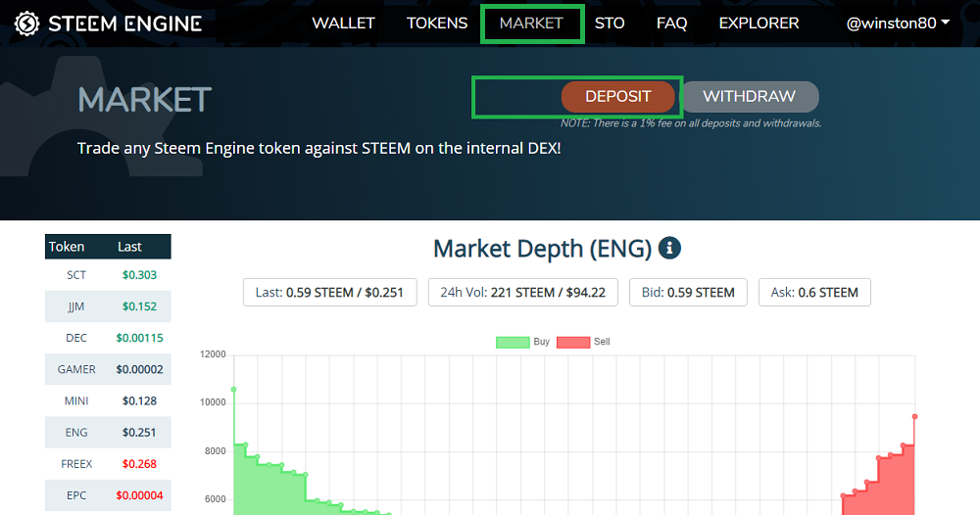Click the $0.303 price for SCT

pos(139,275)
